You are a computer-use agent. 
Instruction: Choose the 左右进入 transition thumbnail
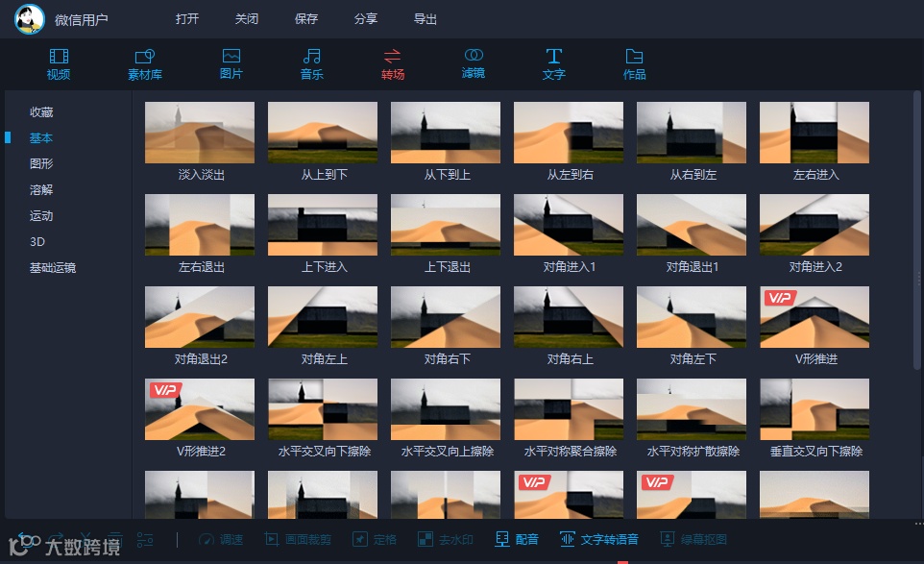tap(815, 133)
